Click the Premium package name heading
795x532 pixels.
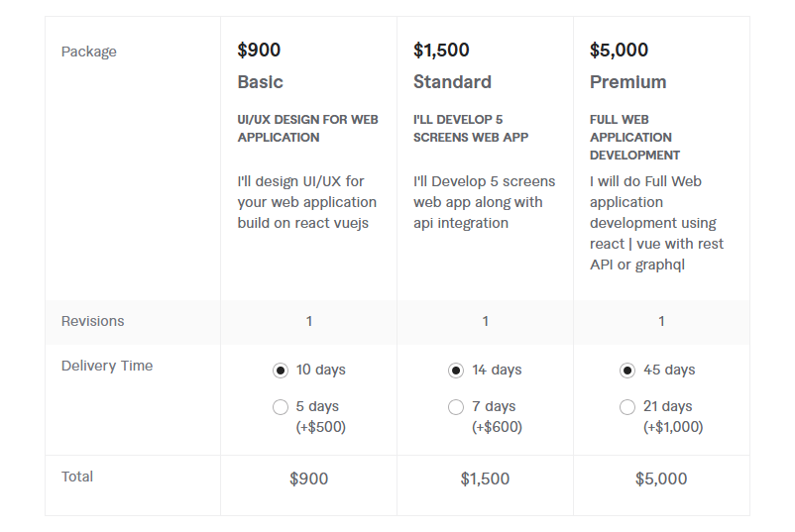[x=627, y=82]
